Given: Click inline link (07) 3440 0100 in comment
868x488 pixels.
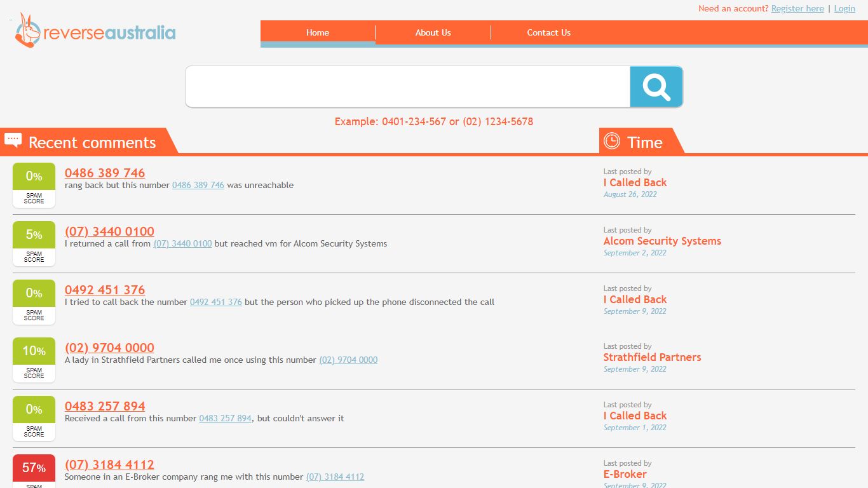Looking at the screenshot, I should coord(183,243).
